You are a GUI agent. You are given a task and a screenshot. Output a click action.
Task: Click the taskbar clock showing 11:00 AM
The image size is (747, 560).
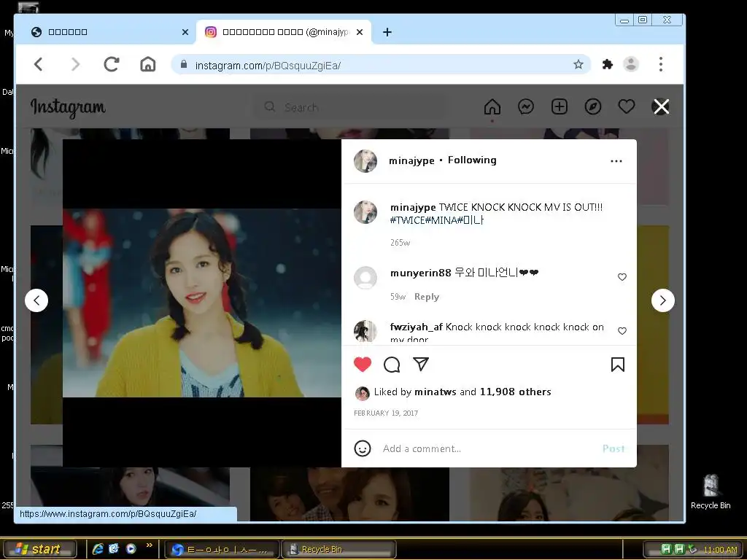720,550
